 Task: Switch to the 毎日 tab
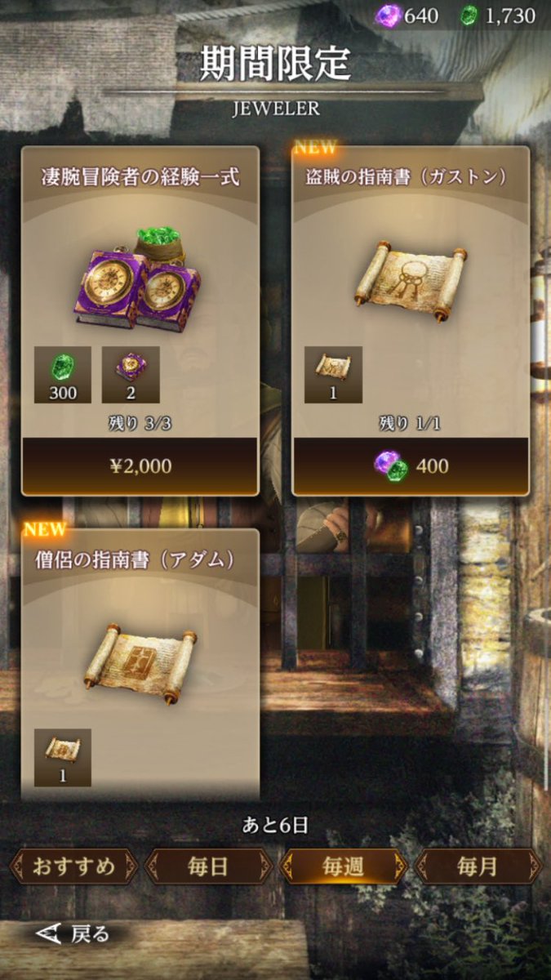coord(207,866)
